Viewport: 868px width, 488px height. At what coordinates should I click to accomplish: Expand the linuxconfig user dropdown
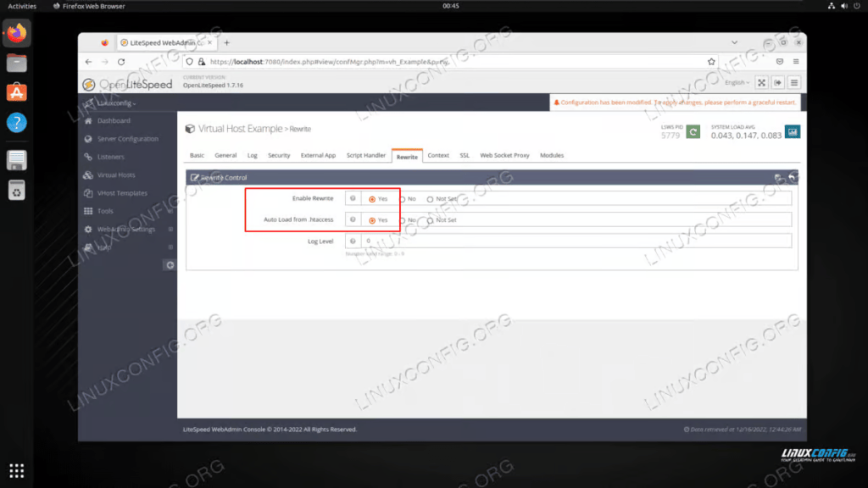[x=117, y=103]
